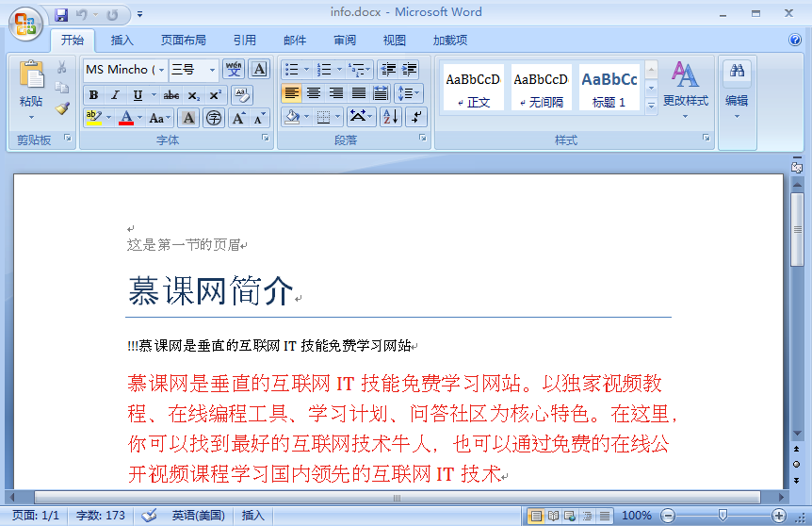Viewport: 812px width, 526px height.
Task: Click the 100% zoom level button
Action: (x=637, y=516)
